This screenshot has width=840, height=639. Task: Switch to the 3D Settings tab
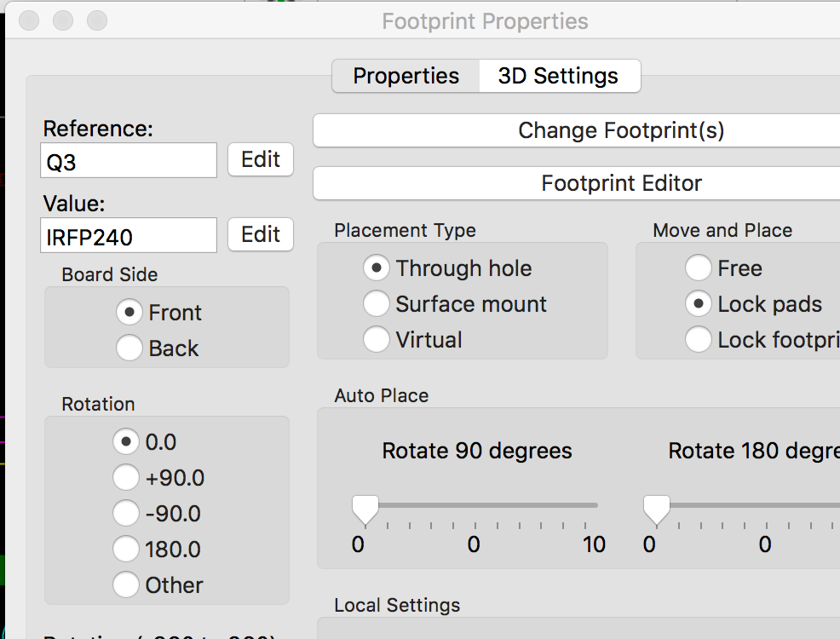click(x=558, y=76)
